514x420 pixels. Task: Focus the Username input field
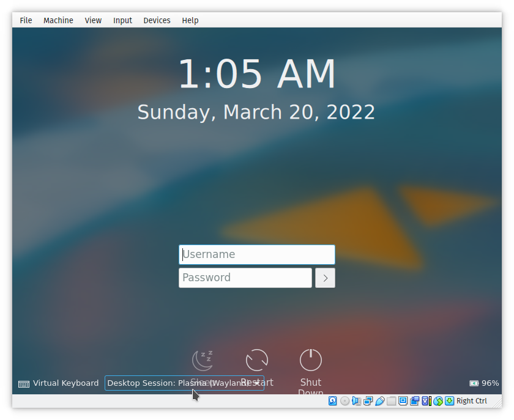tap(256, 254)
